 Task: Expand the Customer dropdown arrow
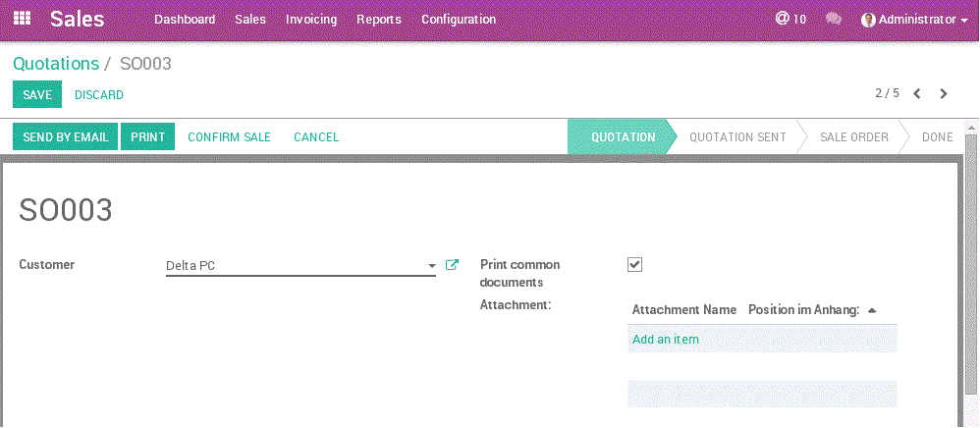(431, 266)
